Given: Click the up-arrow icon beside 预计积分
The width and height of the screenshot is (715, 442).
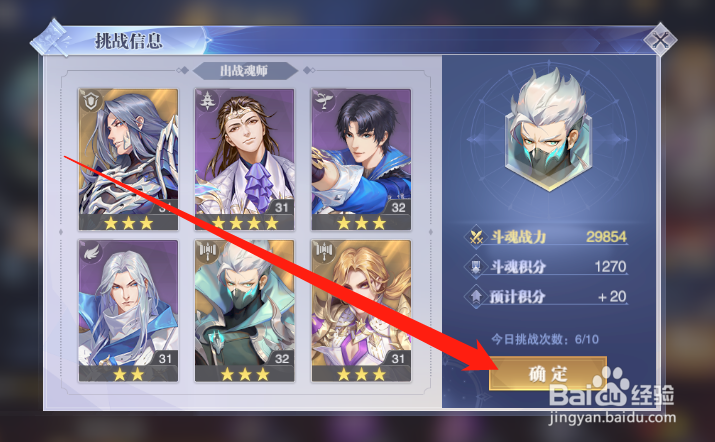Looking at the screenshot, I should point(476,296).
